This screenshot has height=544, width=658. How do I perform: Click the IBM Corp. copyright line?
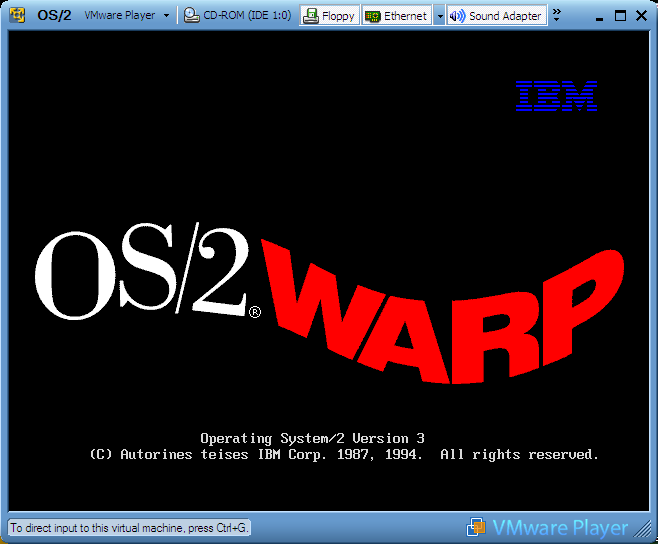344,455
